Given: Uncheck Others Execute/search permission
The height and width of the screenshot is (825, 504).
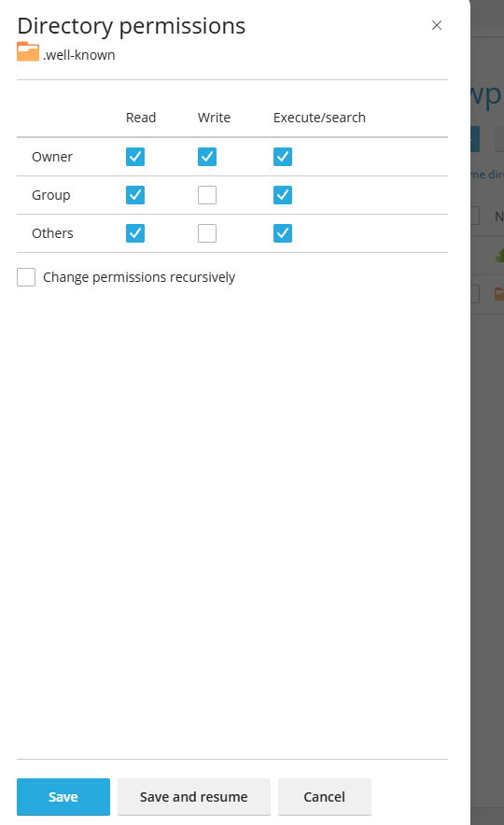Looking at the screenshot, I should pos(283,233).
